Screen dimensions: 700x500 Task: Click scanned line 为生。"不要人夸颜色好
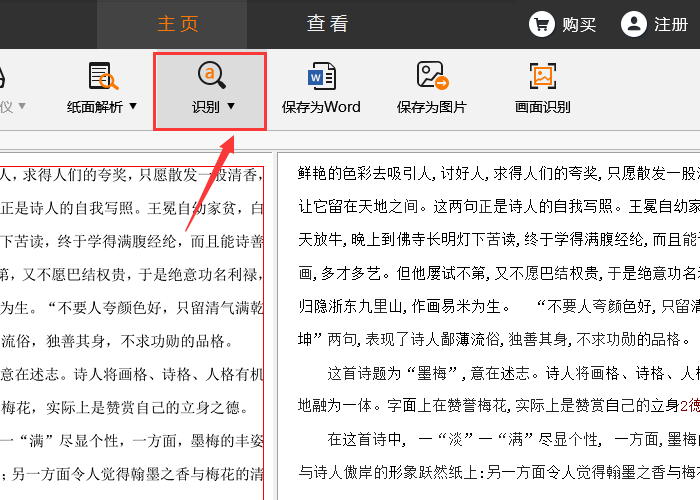point(132,308)
